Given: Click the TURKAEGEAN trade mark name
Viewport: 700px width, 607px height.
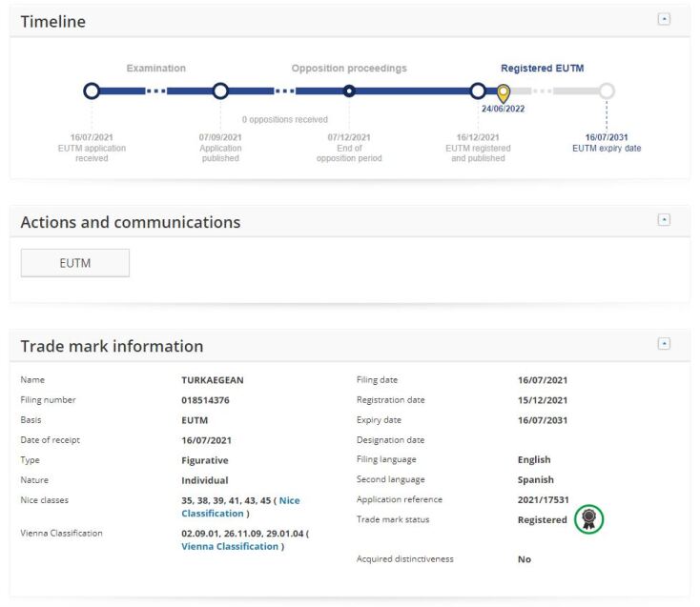Looking at the screenshot, I should tap(212, 380).
